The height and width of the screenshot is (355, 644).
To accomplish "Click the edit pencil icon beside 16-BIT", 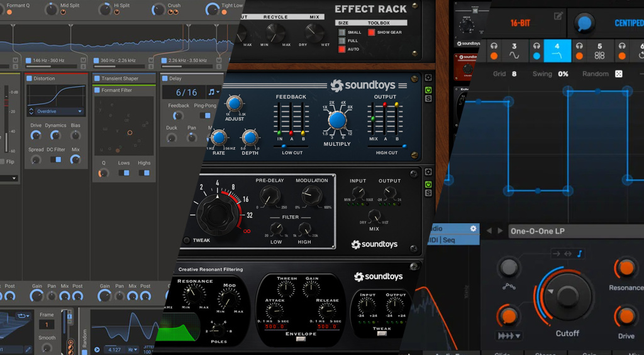I will (558, 16).
